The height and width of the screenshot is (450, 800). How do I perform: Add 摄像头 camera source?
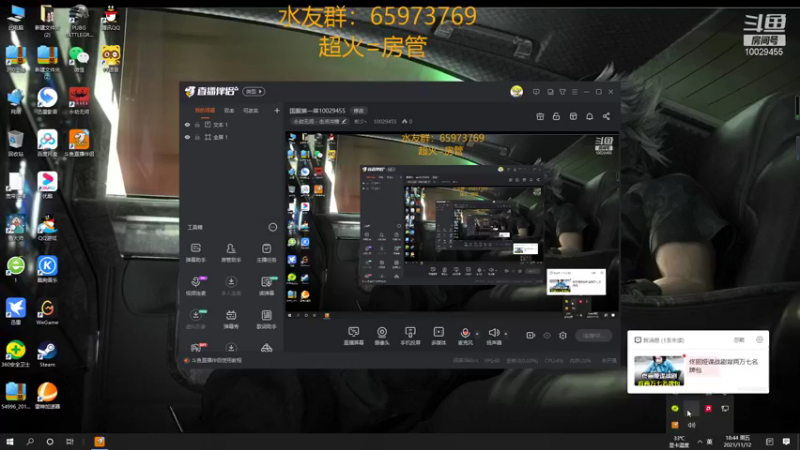pyautogui.click(x=382, y=336)
